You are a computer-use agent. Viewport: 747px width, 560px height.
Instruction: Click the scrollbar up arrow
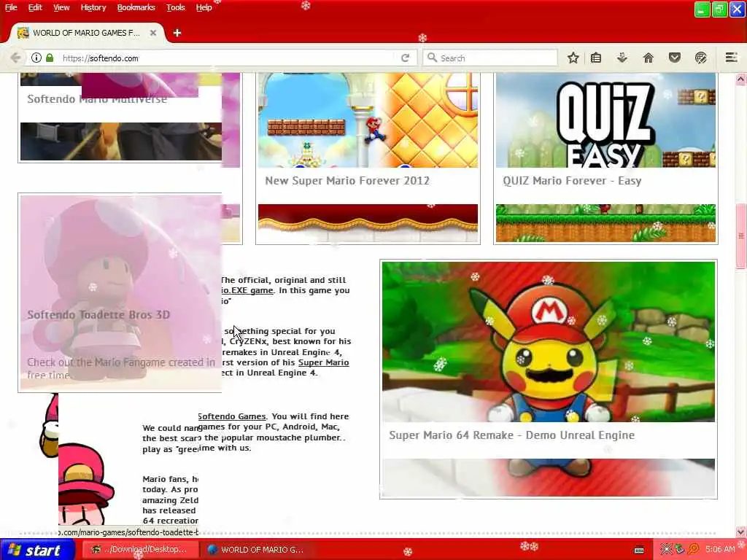[x=740, y=79]
